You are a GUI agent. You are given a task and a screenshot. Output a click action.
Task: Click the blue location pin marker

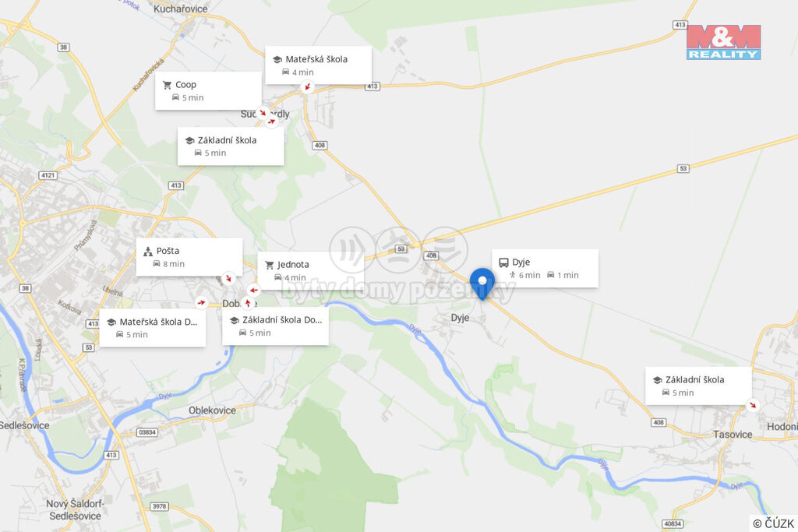482,284
